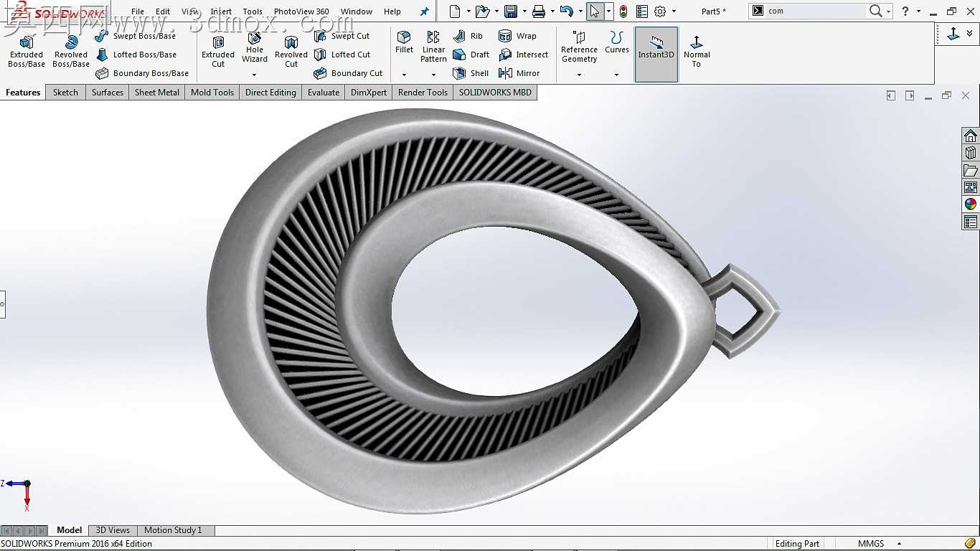Screen dimensions: 980x551
Task: Open the New document dropdown arrow
Action: tap(468, 11)
